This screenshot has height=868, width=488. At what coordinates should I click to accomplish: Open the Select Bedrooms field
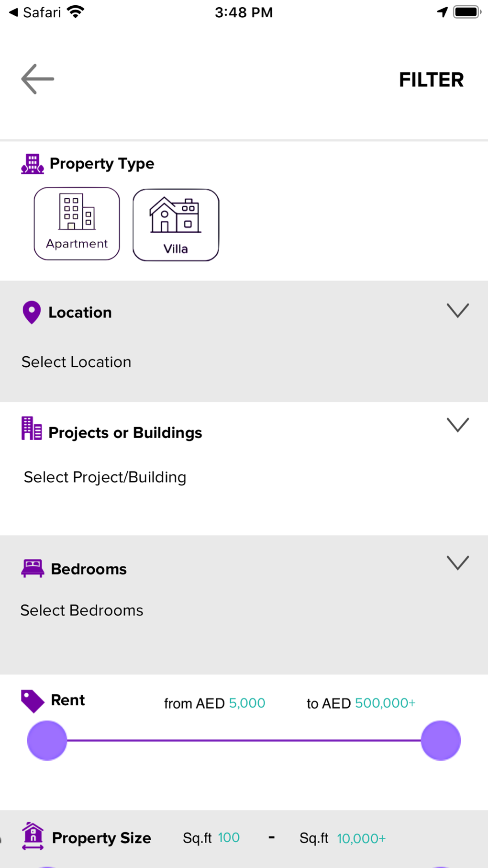82,610
